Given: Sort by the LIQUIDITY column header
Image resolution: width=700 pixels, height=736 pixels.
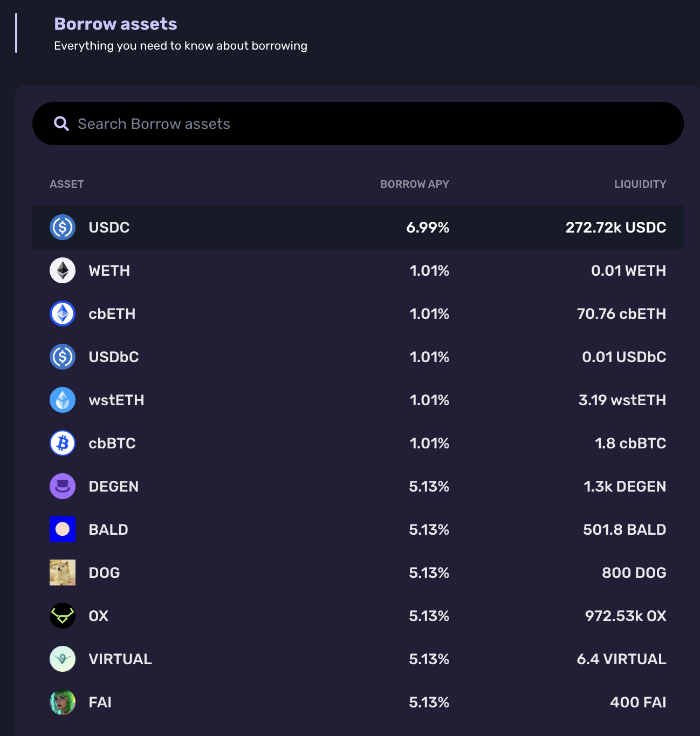Looking at the screenshot, I should click(x=640, y=184).
